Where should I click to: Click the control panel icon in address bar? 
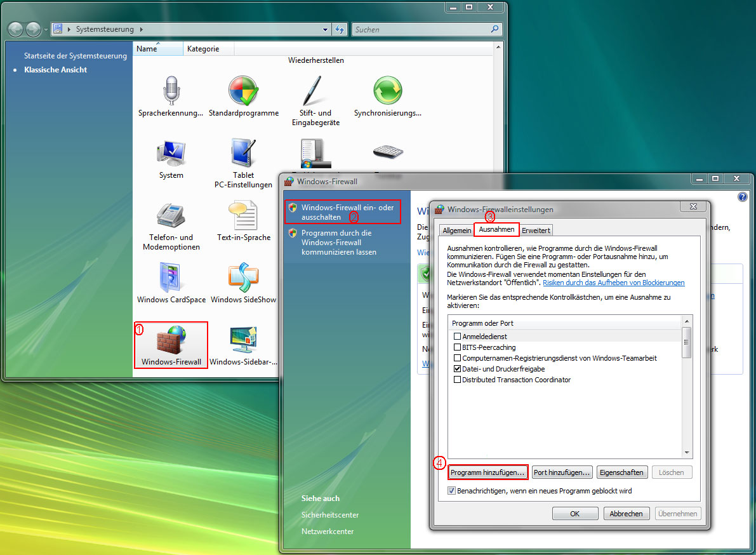(x=57, y=29)
